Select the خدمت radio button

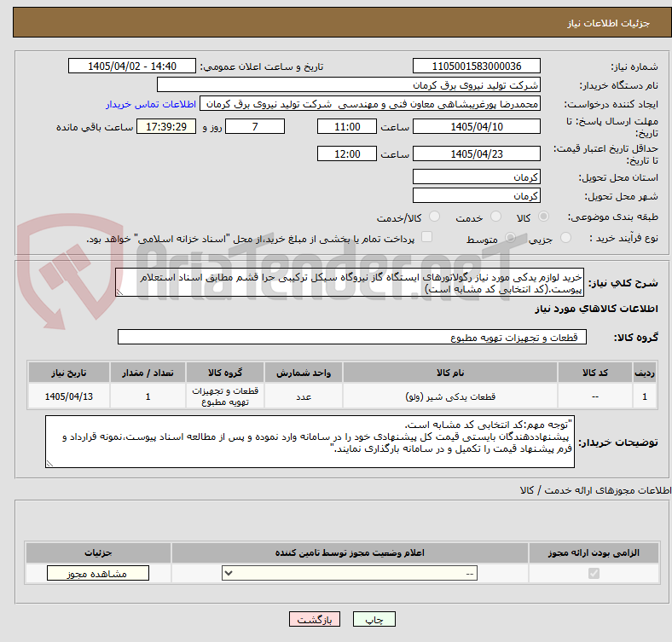pyautogui.click(x=495, y=217)
